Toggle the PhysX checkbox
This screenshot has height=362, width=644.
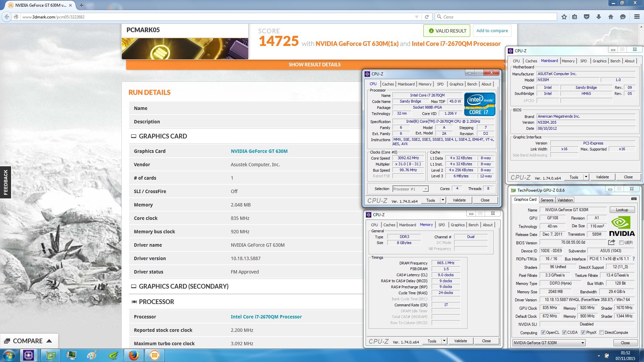[583, 333]
